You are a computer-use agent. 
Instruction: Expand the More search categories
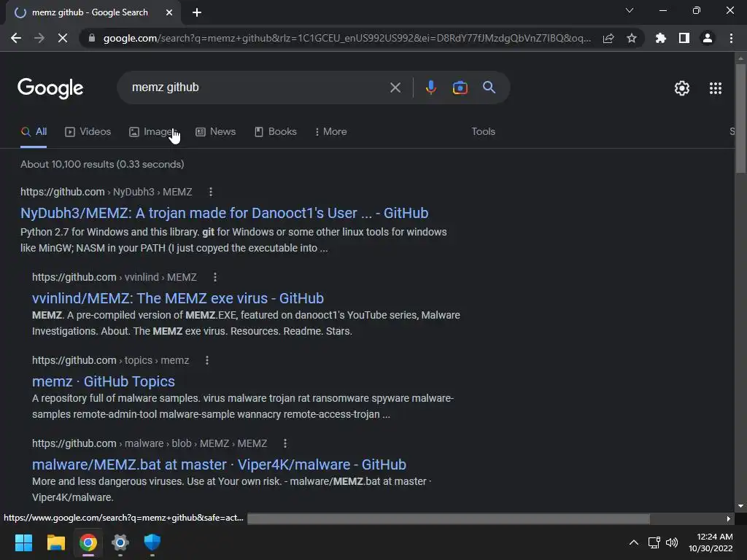[x=330, y=131]
